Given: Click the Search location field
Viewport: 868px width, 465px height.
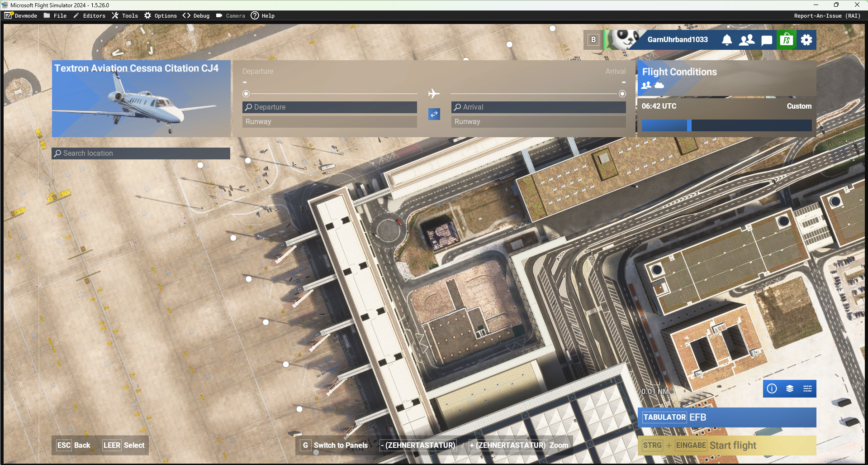Looking at the screenshot, I should (x=141, y=153).
